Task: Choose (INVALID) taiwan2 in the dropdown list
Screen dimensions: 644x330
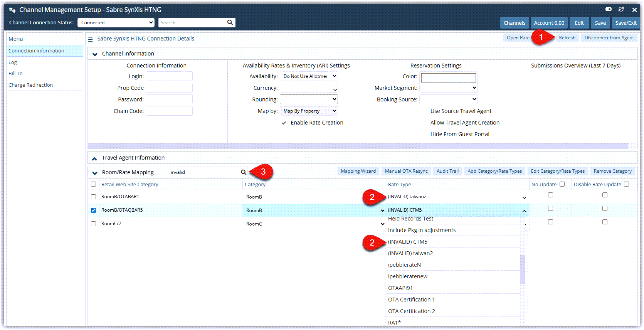Action: tap(453, 253)
